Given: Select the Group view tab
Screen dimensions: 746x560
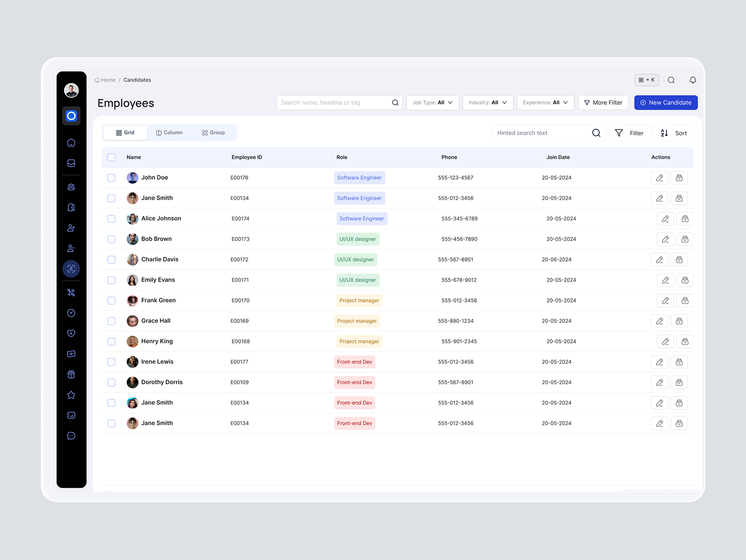Looking at the screenshot, I should [214, 132].
